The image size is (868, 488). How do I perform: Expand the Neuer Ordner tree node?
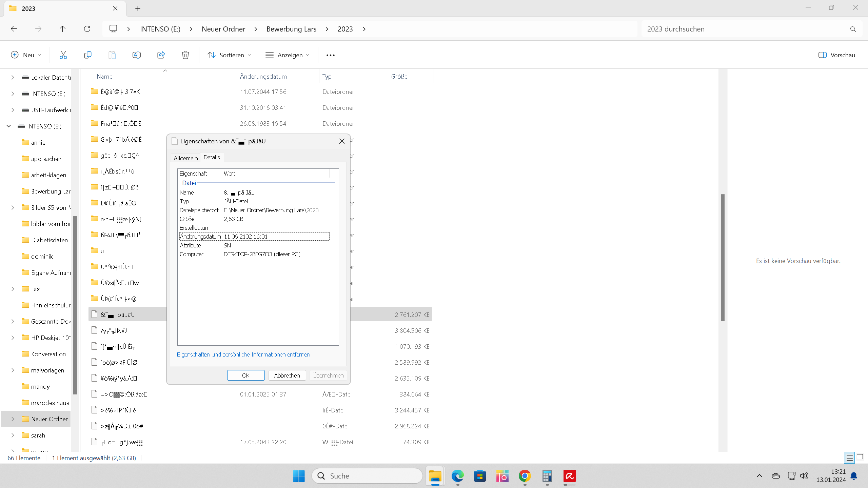click(13, 419)
